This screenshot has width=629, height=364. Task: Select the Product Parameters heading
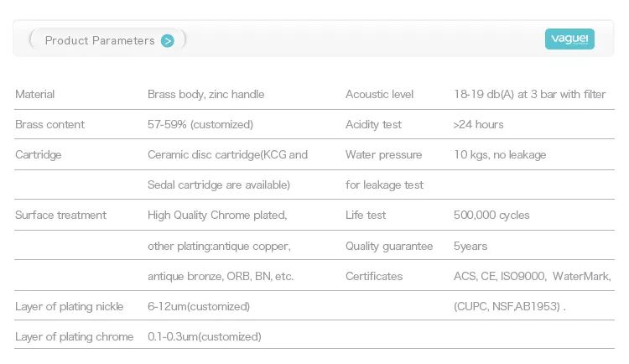pos(100,40)
